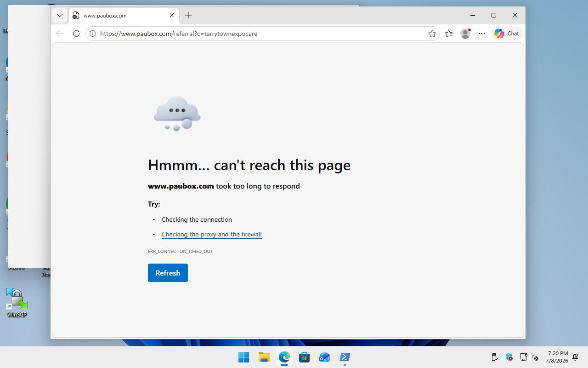
Task: Open PowerShell from the taskbar
Action: [x=345, y=357]
